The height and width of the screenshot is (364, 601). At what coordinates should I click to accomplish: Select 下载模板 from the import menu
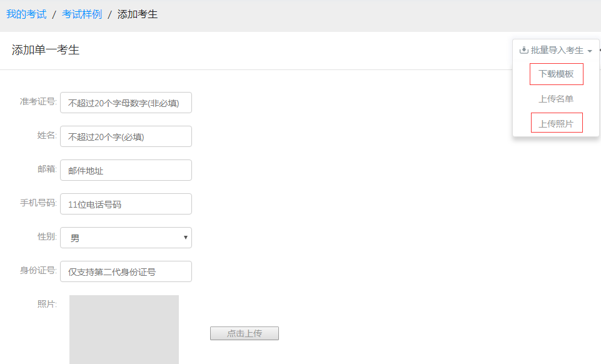(556, 74)
